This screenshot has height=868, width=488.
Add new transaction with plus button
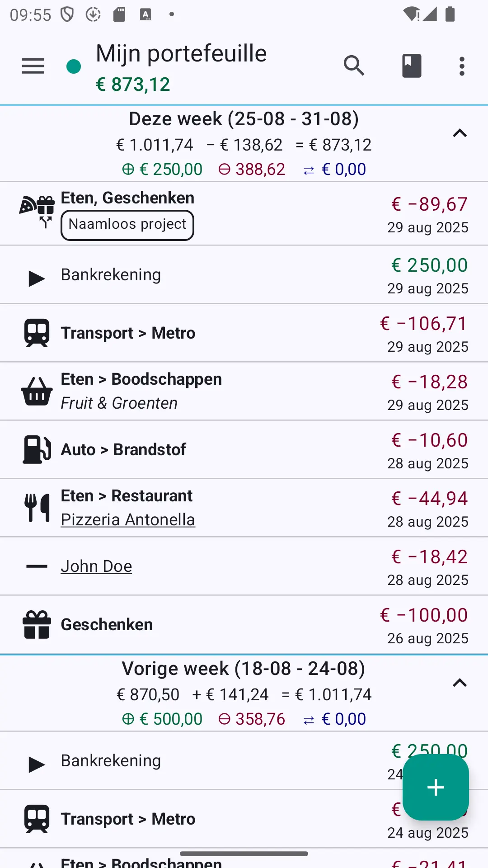click(x=436, y=787)
